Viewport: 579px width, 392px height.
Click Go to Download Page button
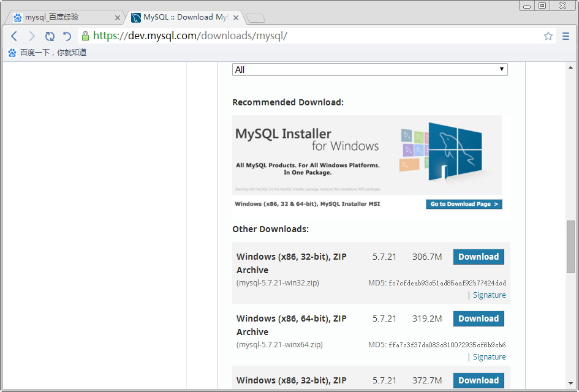tap(464, 204)
